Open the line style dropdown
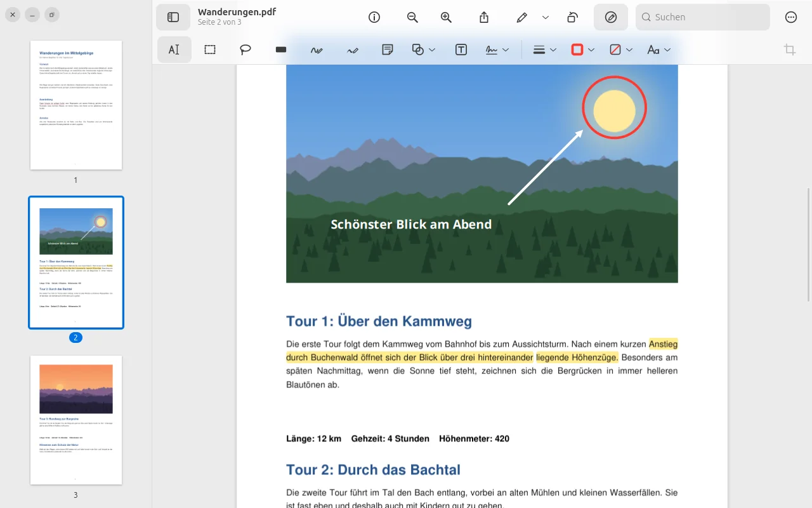Viewport: 812px width, 508px height. pyautogui.click(x=544, y=50)
